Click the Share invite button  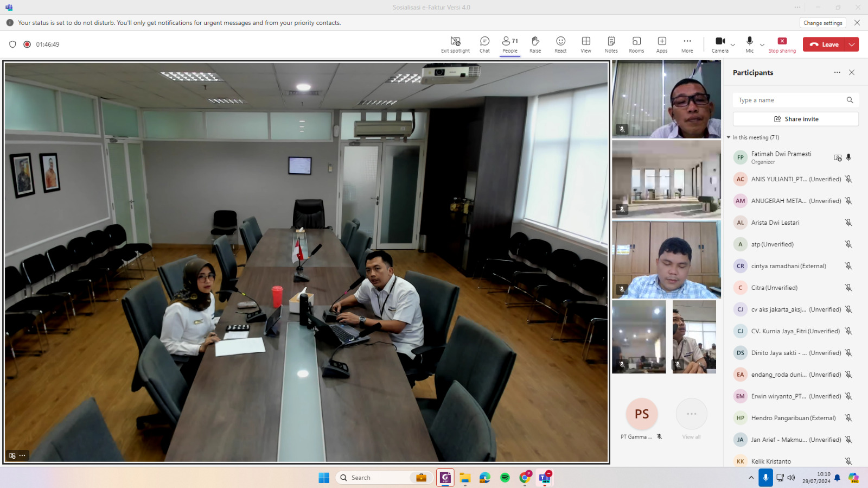click(x=795, y=119)
